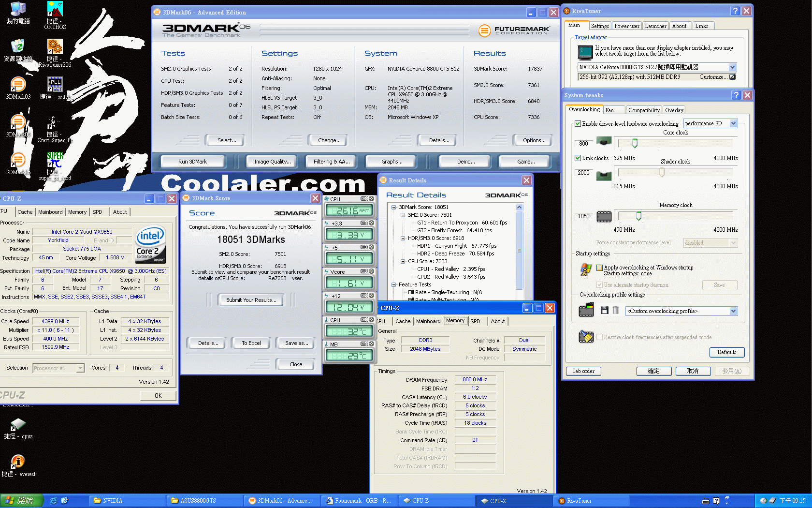Adjust the Memory clock slider thumb
This screenshot has width=812, height=508.
click(x=638, y=216)
